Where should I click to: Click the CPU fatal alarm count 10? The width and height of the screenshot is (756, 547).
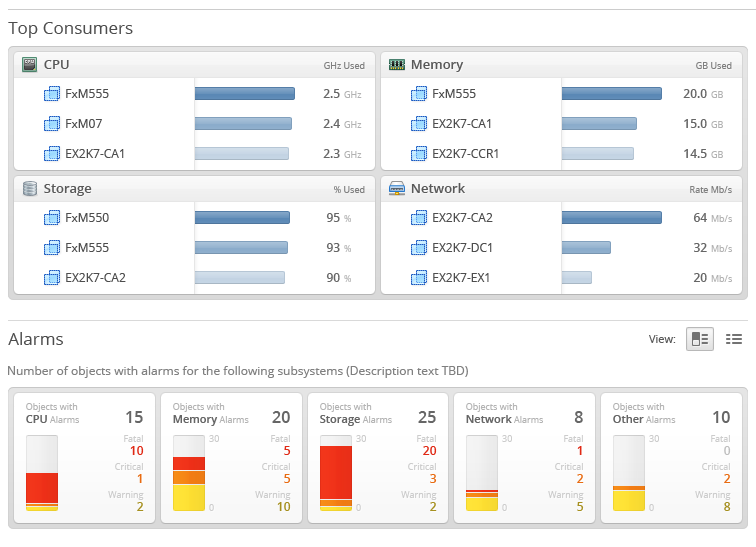[136, 451]
